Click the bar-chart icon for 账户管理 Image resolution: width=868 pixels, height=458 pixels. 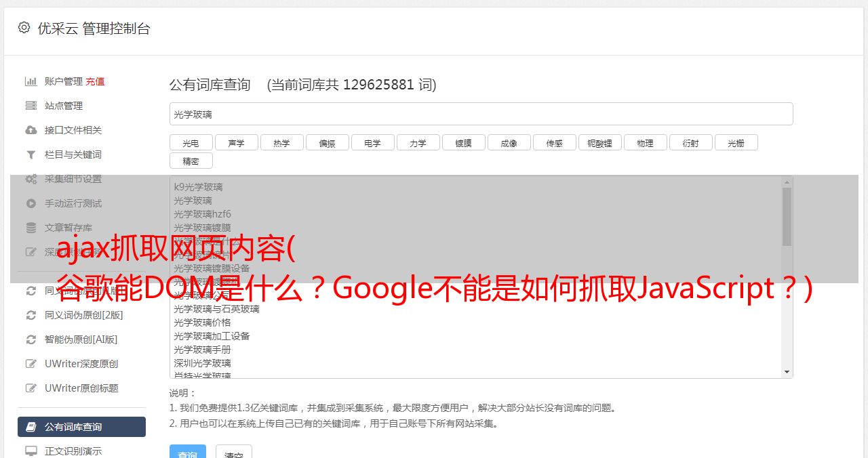pos(31,81)
